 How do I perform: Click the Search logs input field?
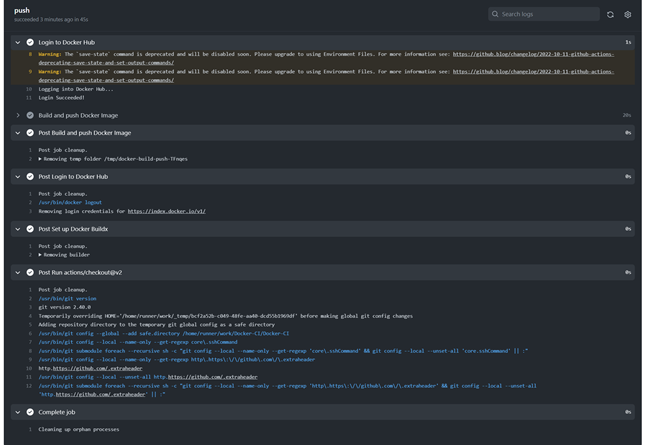[543, 14]
